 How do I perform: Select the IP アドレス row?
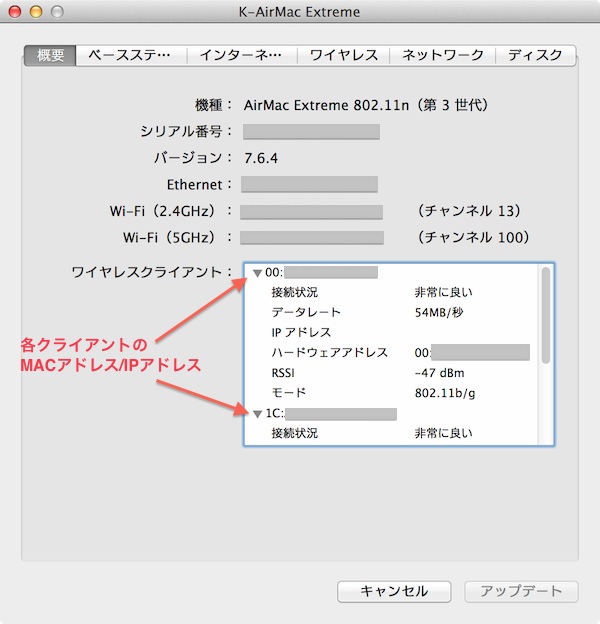click(392, 332)
